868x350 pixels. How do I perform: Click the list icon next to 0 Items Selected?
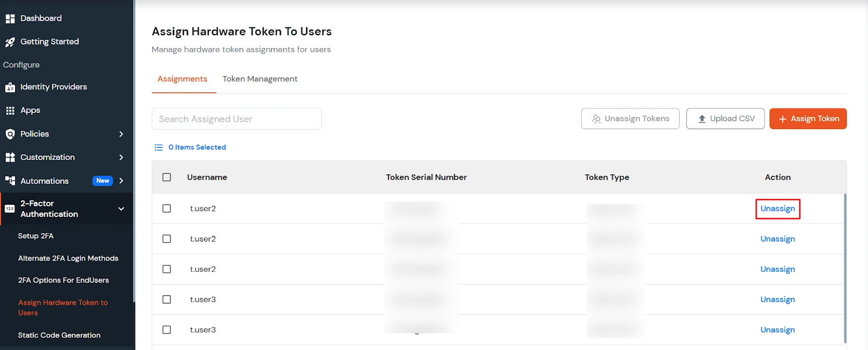pos(158,147)
